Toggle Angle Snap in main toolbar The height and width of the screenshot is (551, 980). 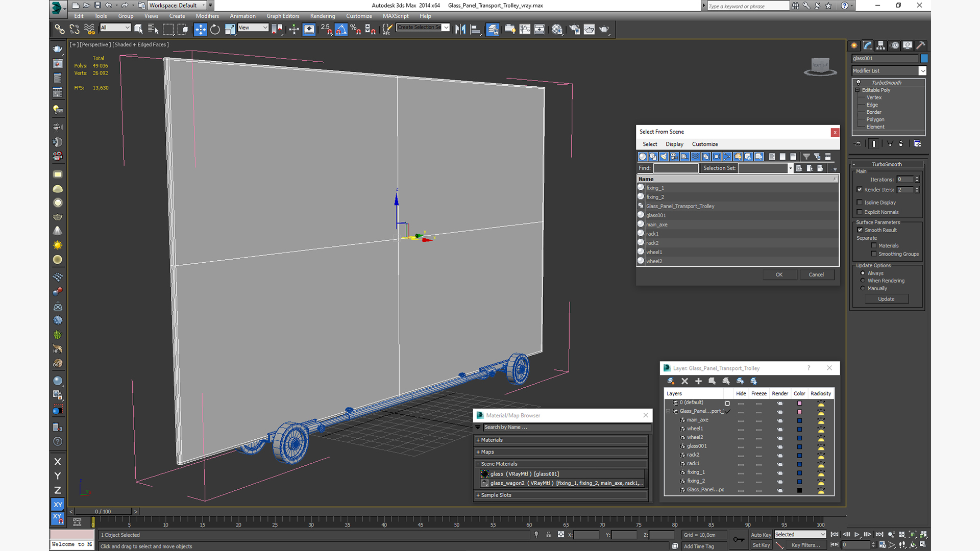tap(341, 30)
